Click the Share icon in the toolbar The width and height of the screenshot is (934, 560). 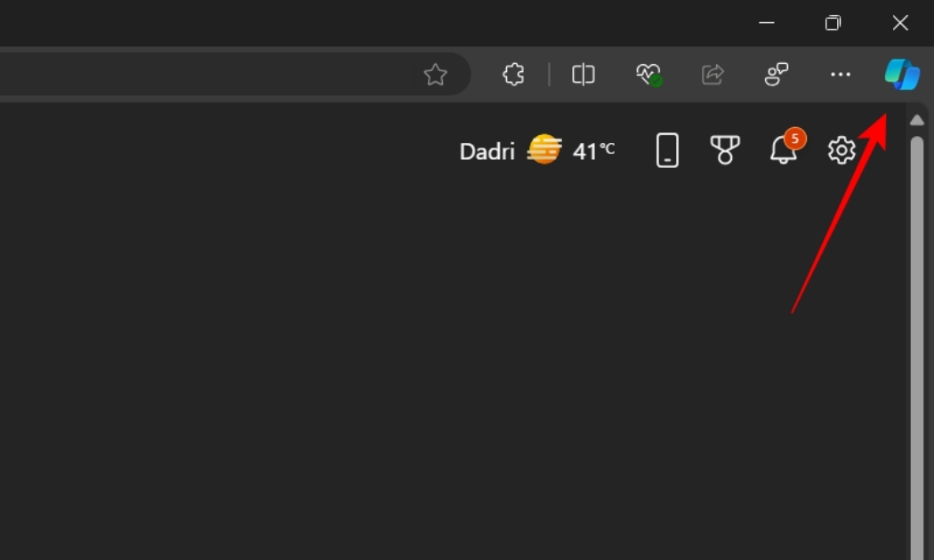713,75
